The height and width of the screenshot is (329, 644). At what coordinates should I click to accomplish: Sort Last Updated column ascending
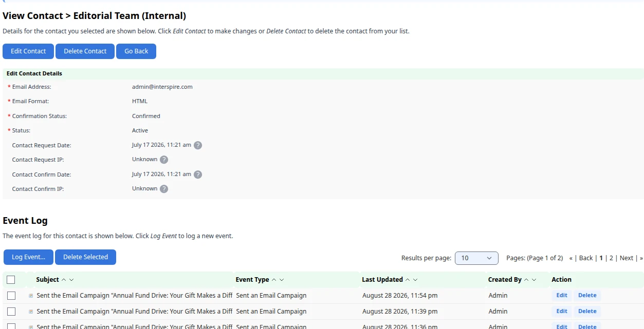click(x=408, y=280)
